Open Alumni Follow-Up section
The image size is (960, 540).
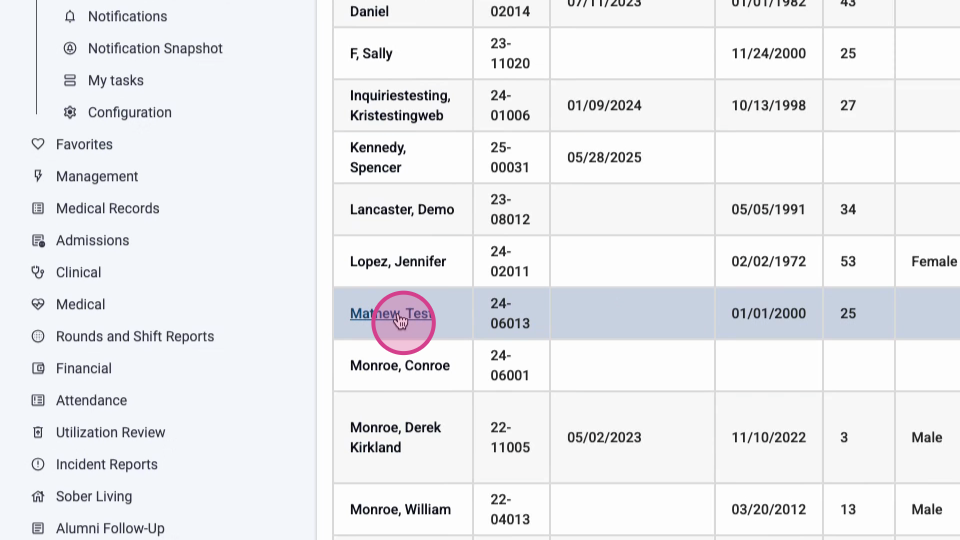click(x=110, y=528)
